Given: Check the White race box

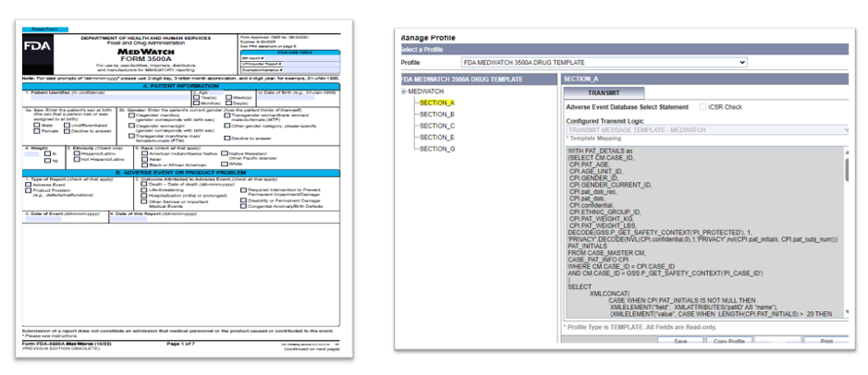Looking at the screenshot, I should 225,163.
